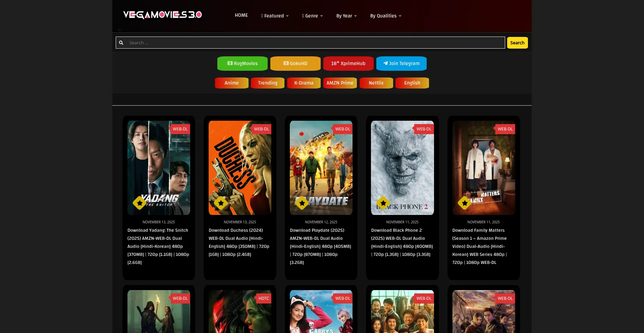Image resolution: width=644 pixels, height=333 pixels.
Task: Open the Download Black Phone 2 title link
Action: [402, 242]
